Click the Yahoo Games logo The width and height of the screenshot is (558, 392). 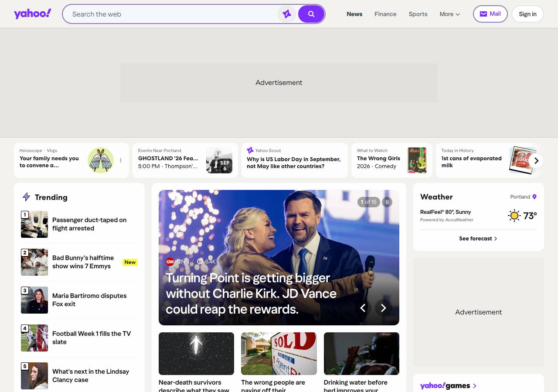click(445, 386)
